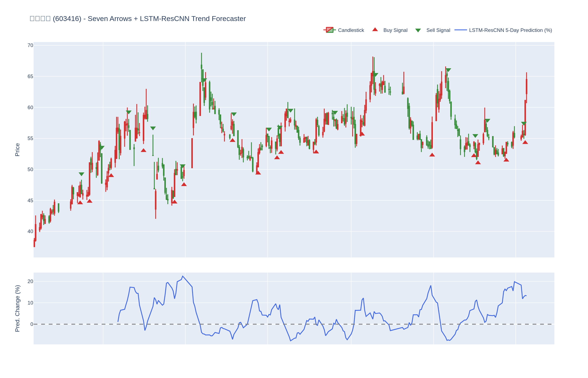The image size is (588, 378).
Task: Click the leftmost green sell signal marker
Action: [x=81, y=174]
